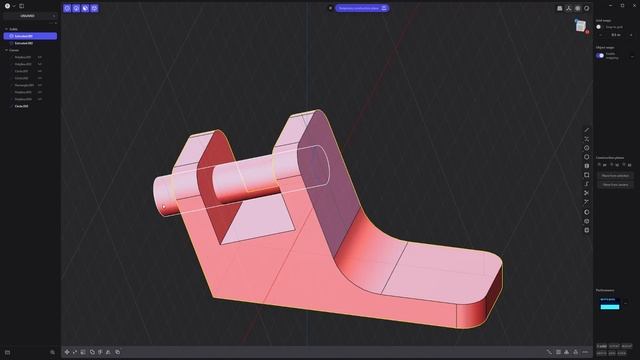Click first viewport display icon top right
Image resolution: width=640 pixels, height=360 pixels.
(x=560, y=8)
